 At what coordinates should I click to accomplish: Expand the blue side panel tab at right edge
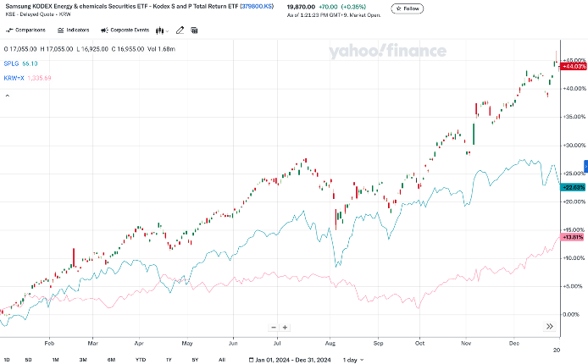click(x=586, y=166)
